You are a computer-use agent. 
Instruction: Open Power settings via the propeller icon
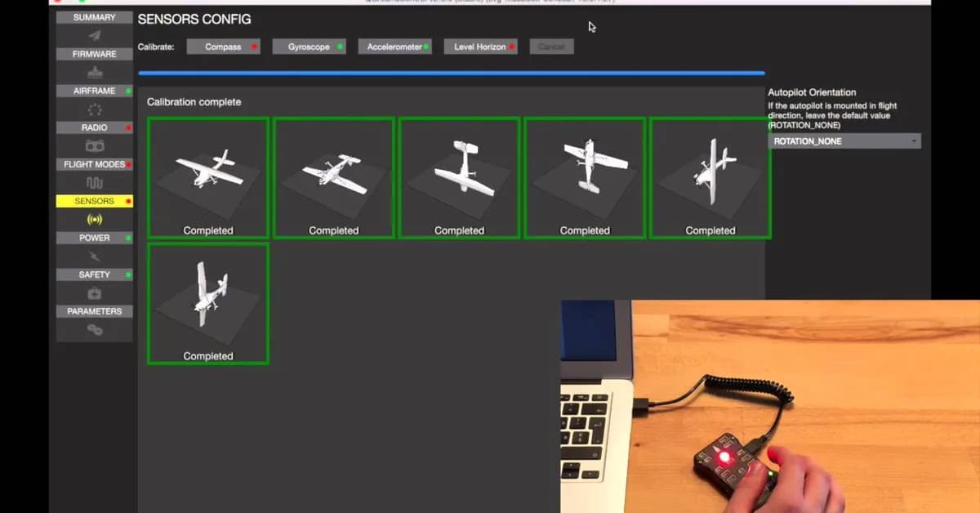[x=94, y=256]
